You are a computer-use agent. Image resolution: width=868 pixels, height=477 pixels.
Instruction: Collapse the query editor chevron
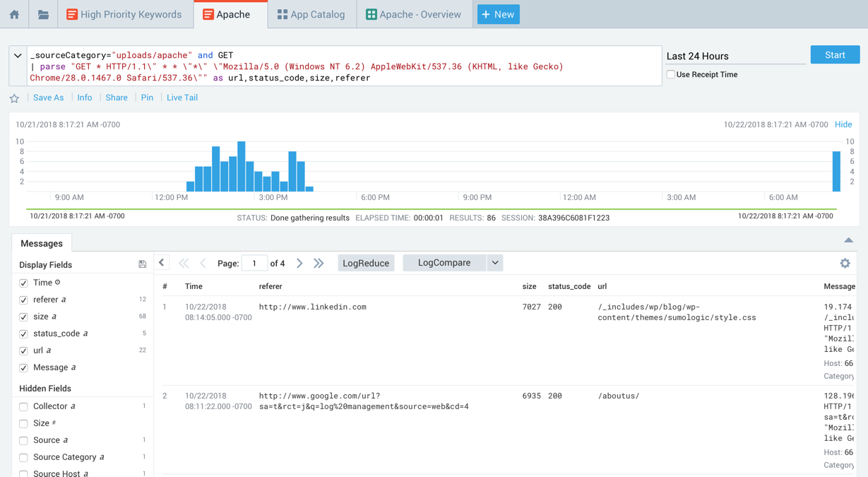pyautogui.click(x=18, y=56)
